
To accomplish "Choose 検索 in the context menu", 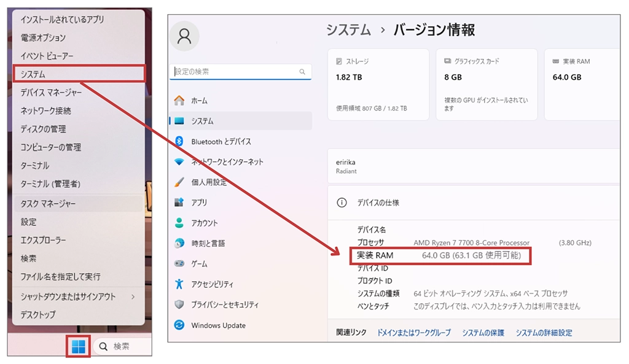I will (79, 258).
